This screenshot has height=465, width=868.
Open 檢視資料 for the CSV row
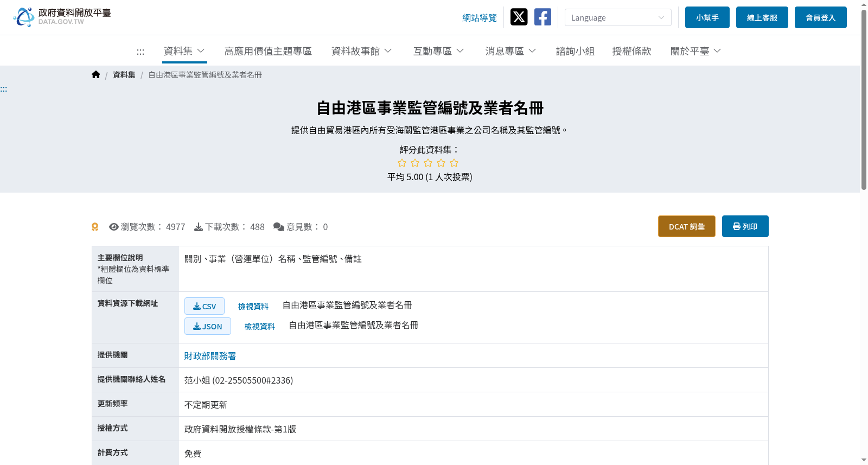coord(253,307)
